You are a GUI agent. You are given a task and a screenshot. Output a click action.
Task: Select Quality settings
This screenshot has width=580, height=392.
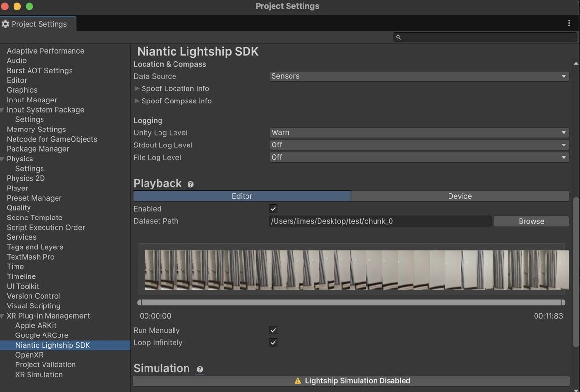tap(19, 208)
